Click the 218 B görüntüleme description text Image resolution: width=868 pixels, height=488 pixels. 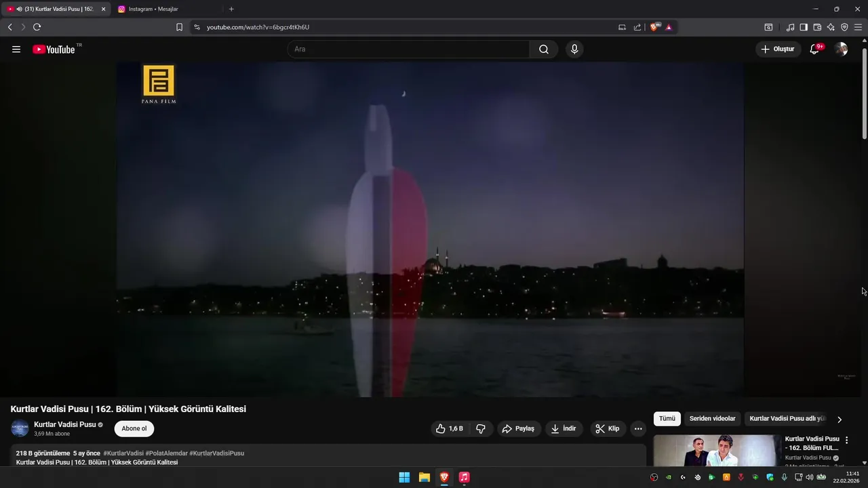tap(43, 453)
